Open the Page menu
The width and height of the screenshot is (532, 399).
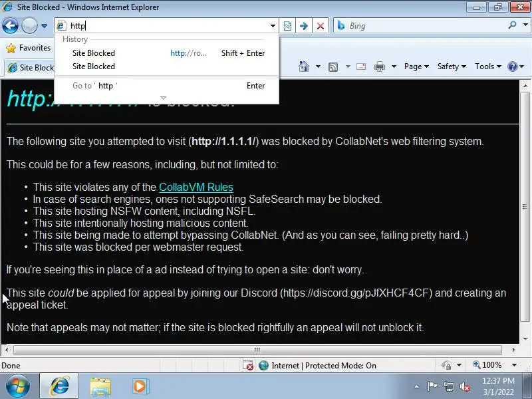click(x=416, y=66)
